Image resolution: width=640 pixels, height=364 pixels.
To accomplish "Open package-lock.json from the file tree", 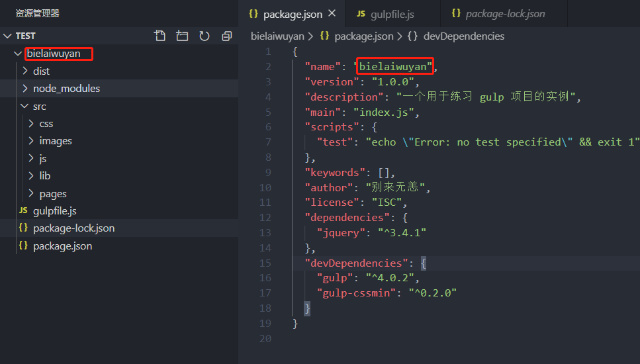I will [x=74, y=228].
